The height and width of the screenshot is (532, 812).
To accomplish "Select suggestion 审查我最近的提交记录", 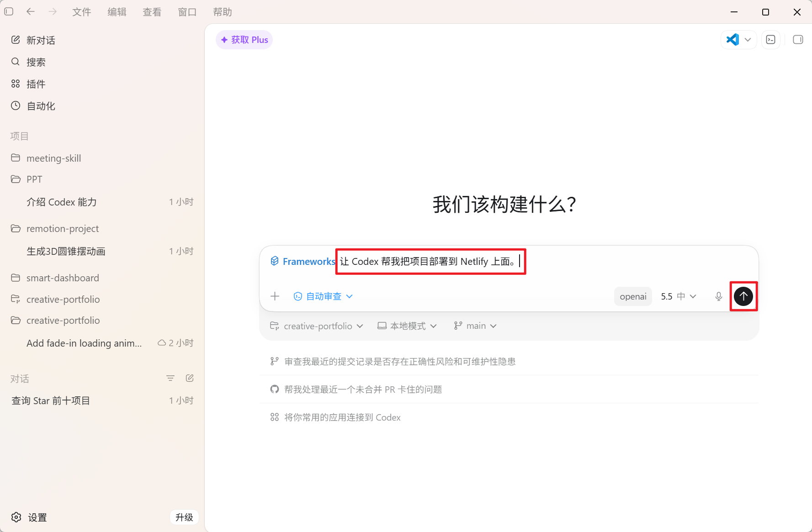I will tap(509, 361).
